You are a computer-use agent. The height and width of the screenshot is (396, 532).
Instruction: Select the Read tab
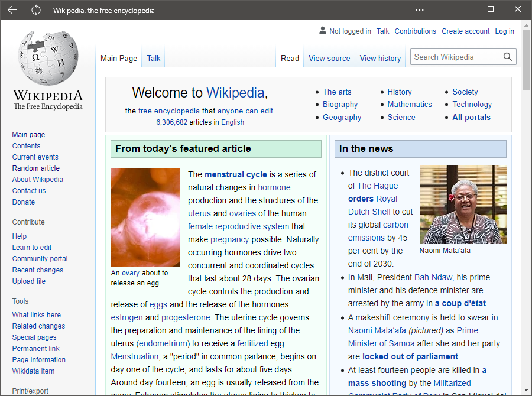click(x=290, y=58)
